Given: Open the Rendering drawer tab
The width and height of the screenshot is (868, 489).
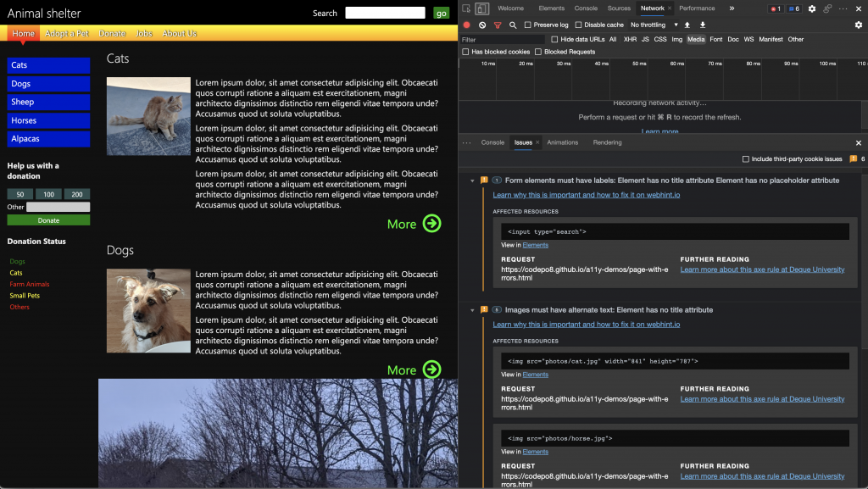Looking at the screenshot, I should coord(607,142).
